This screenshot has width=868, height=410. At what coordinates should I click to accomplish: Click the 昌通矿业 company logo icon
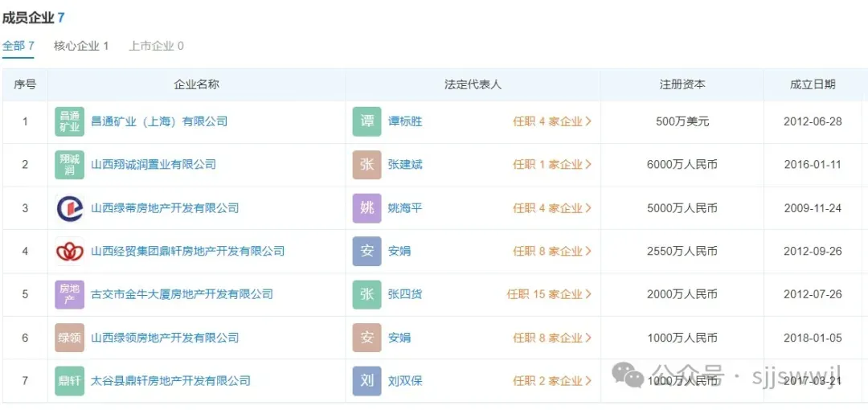click(x=69, y=121)
